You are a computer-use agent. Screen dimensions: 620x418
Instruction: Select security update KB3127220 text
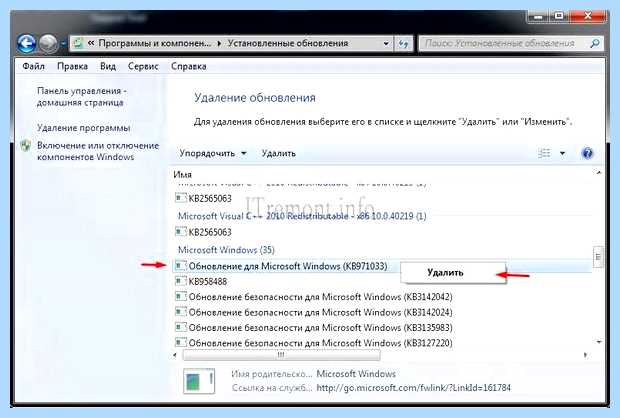click(x=320, y=343)
